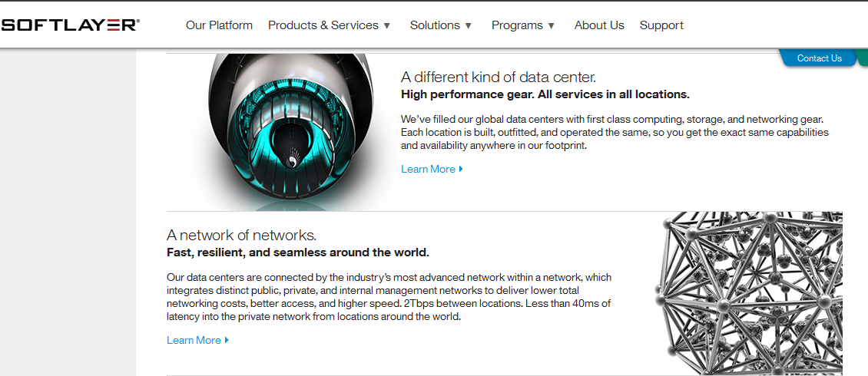Click the arrow beside network Learn More
This screenshot has width=868, height=376.
tap(227, 340)
